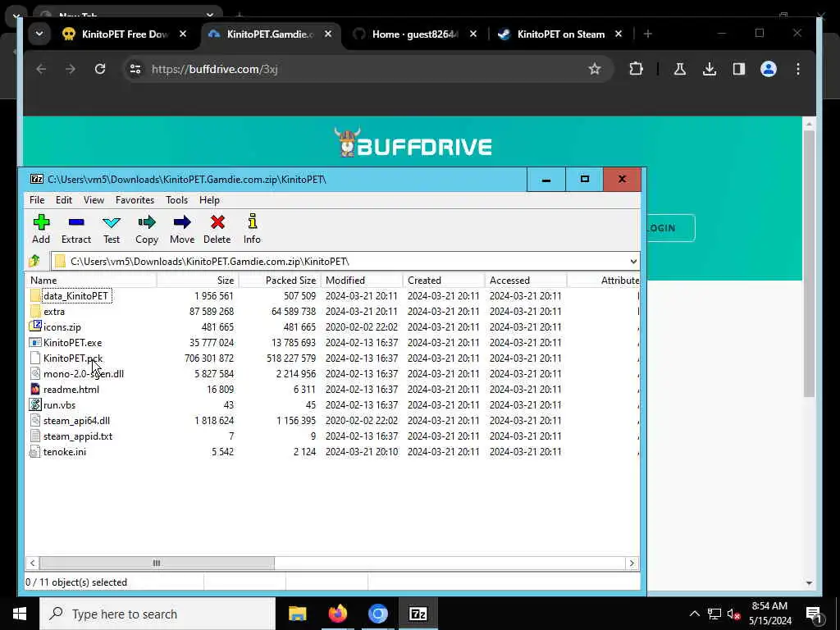Go up one folder level in 7-Zip
Screen dimensions: 840x630
(x=34, y=261)
